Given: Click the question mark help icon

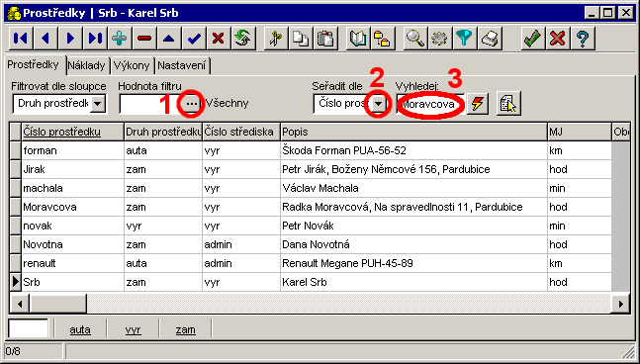Looking at the screenshot, I should 583,39.
